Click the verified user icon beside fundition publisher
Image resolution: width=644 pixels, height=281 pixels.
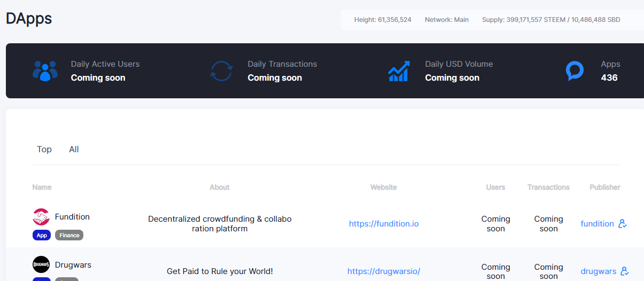(x=623, y=224)
